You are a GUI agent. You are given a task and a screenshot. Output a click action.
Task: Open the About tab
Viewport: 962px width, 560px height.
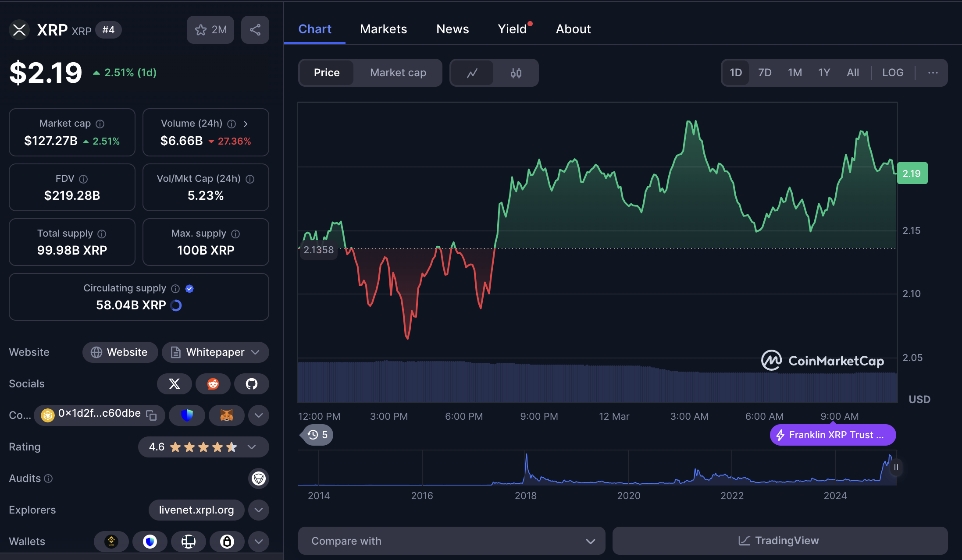[574, 29]
